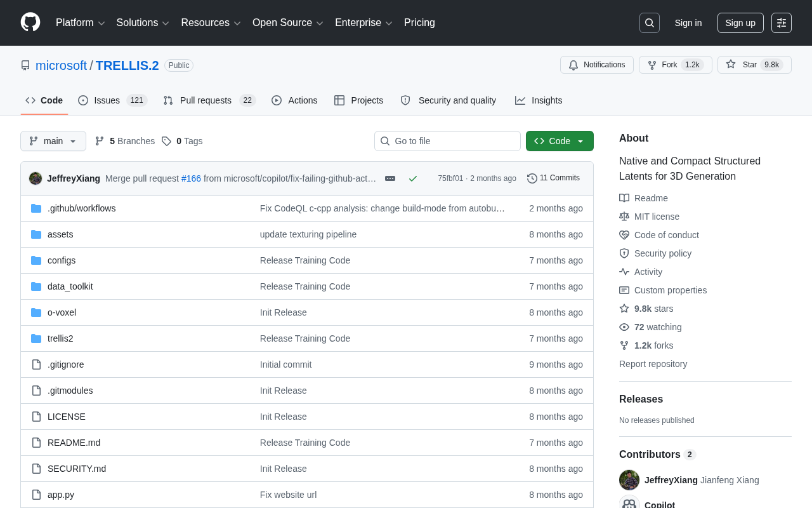The width and height of the screenshot is (812, 508).
Task: Expand the Platform menu
Action: (81, 23)
